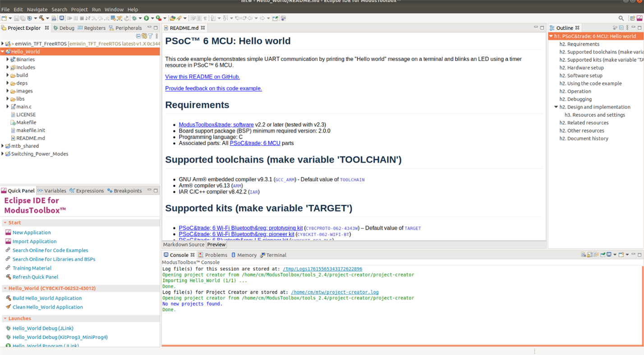Switch to the Variables tab
Screen dimensions: 644x355
[x=52, y=191]
